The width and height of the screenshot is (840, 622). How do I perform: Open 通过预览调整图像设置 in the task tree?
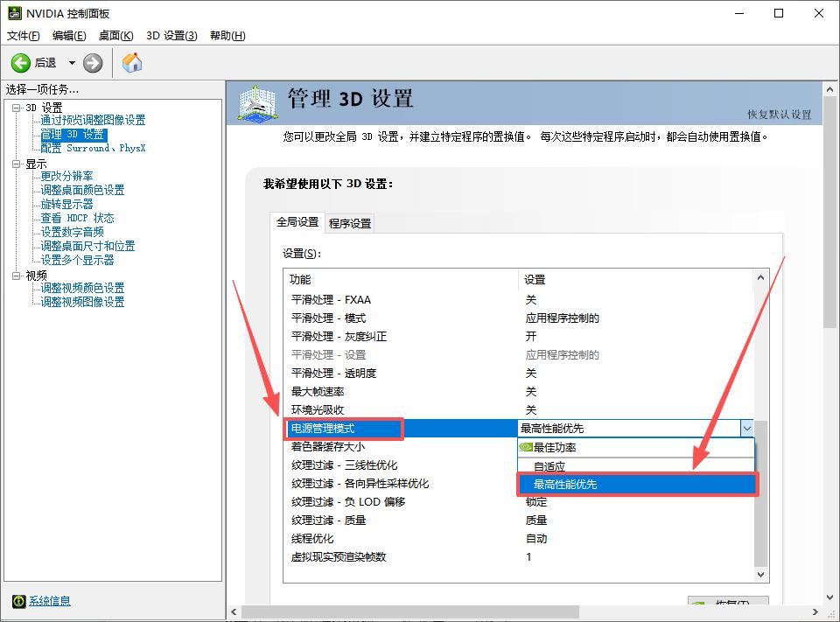(94, 120)
